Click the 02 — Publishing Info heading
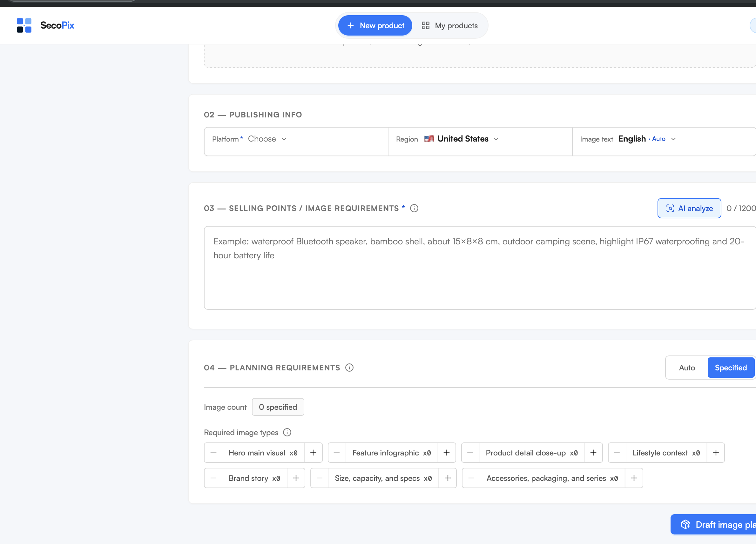Image resolution: width=756 pixels, height=544 pixels. (x=253, y=115)
